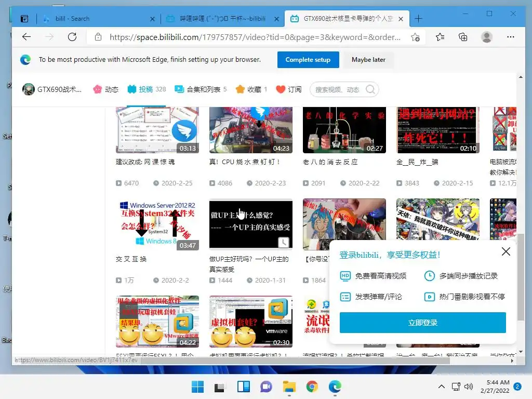Open the clock showing 5:44 AM
Screen dimensions: 532x399
pyautogui.click(x=495, y=387)
